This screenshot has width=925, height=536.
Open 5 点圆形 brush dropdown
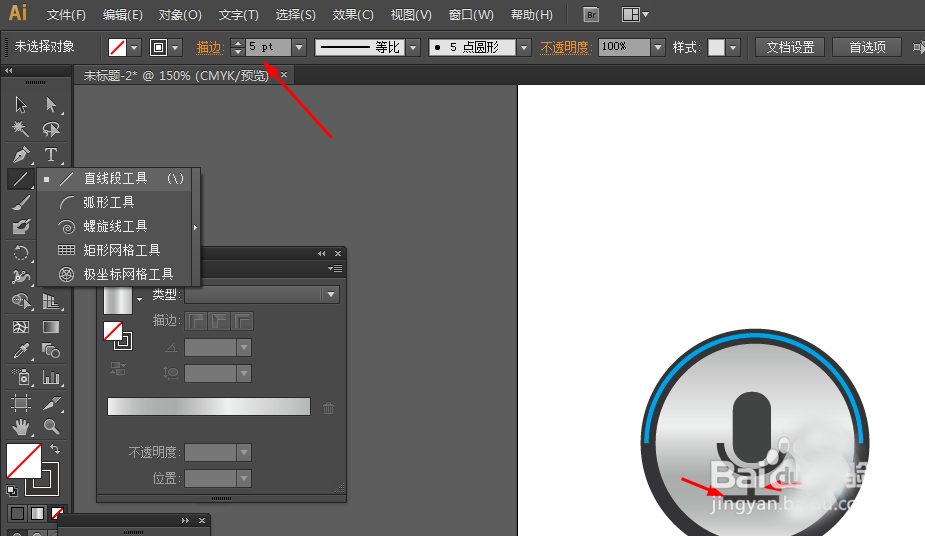(523, 47)
